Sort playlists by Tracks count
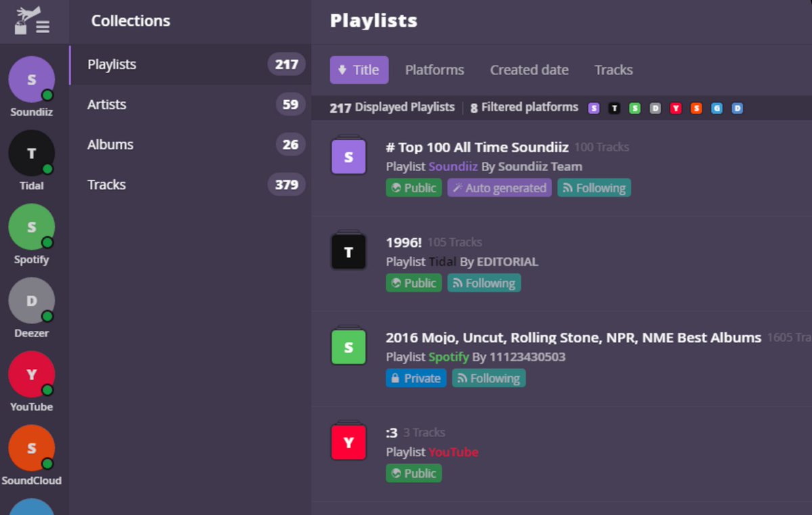Screen dimensions: 812x515 tap(614, 70)
